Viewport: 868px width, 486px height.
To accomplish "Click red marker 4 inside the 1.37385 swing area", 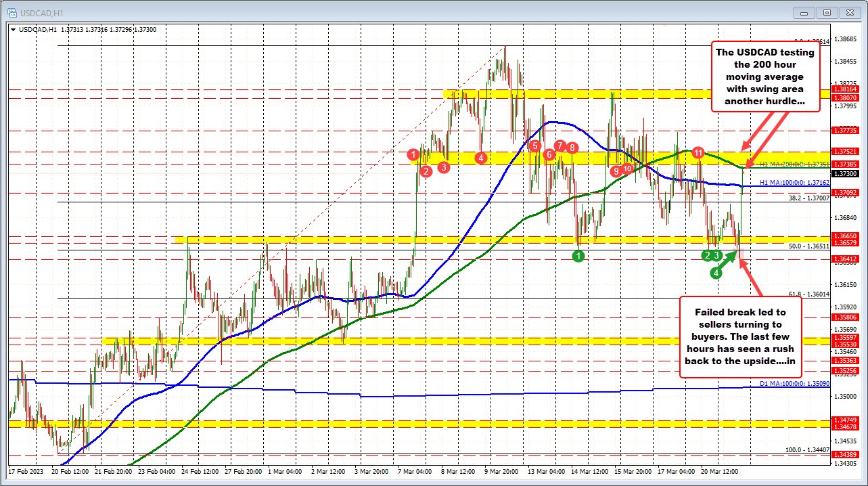I will tap(481, 158).
